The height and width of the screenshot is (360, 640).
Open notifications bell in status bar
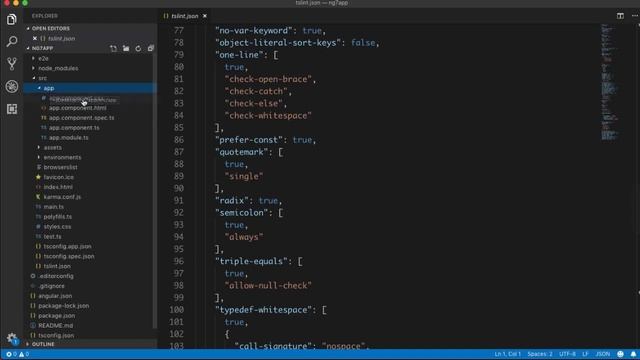(x=633, y=354)
